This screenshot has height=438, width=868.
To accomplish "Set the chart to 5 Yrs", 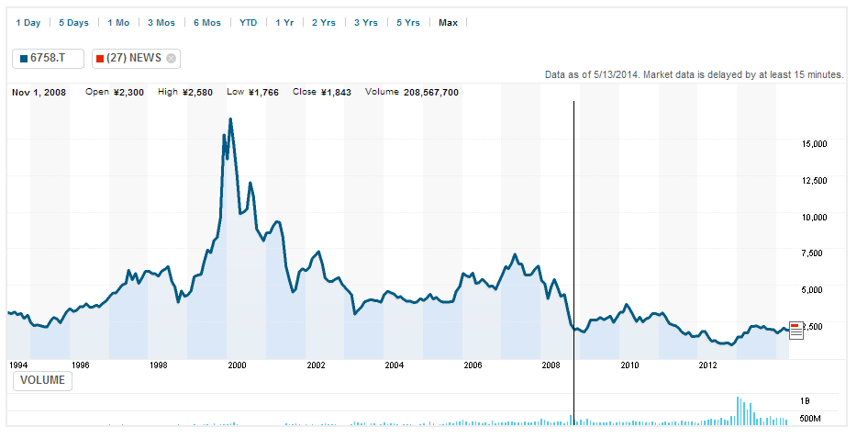I will [x=408, y=22].
